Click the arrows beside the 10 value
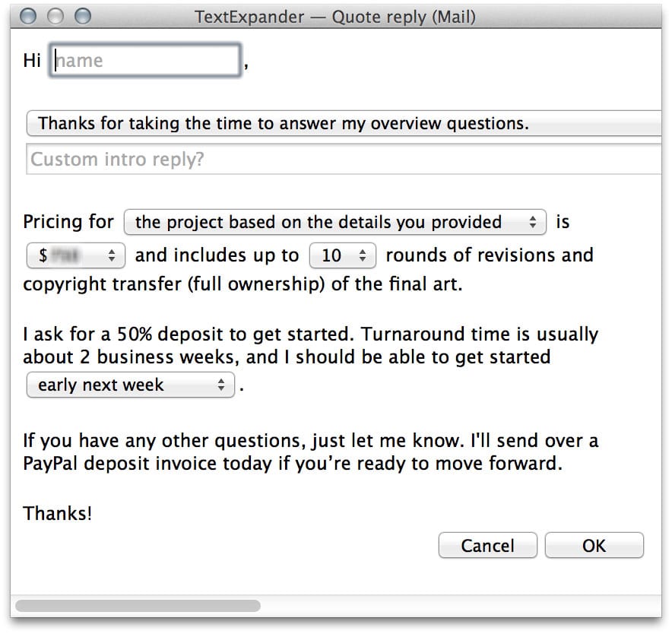The image size is (672, 634). coord(363,255)
